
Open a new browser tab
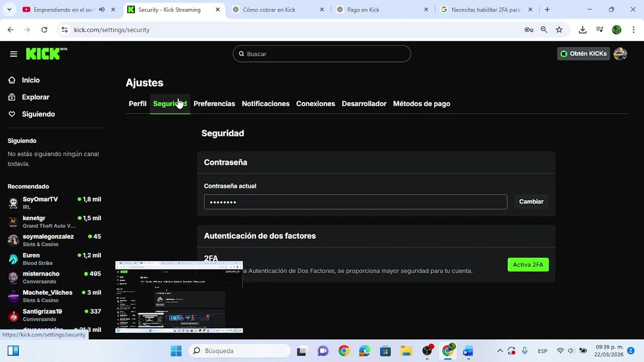pos(547,10)
